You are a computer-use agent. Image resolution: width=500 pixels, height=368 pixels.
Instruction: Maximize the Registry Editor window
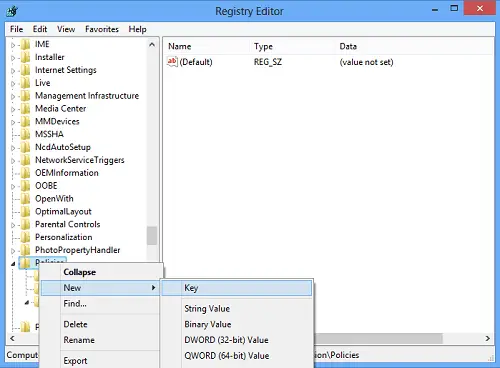[454, 8]
